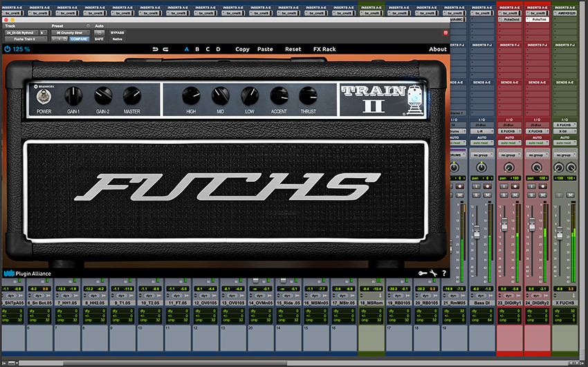Click the X FUCHS track name label
Viewport: 588px width, 367px height.
564,303
